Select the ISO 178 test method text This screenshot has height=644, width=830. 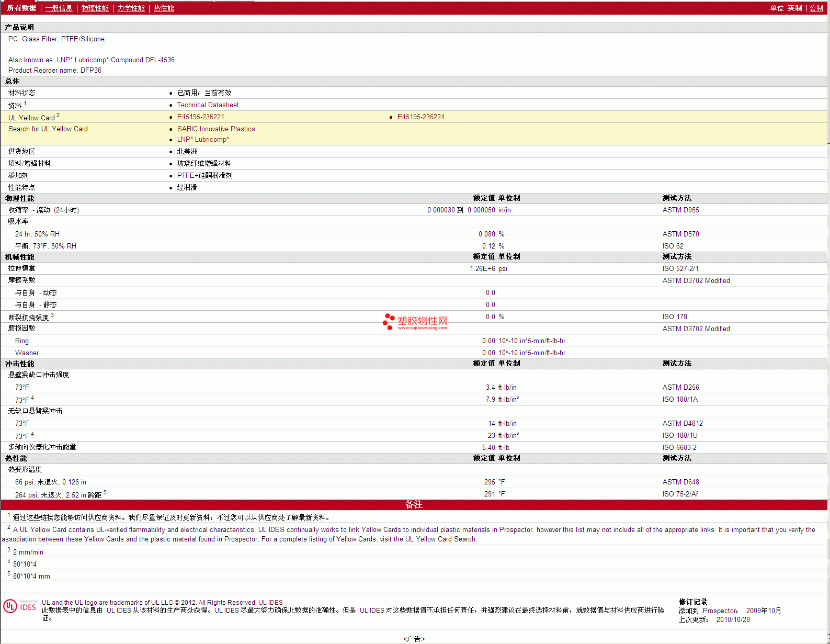(x=675, y=317)
